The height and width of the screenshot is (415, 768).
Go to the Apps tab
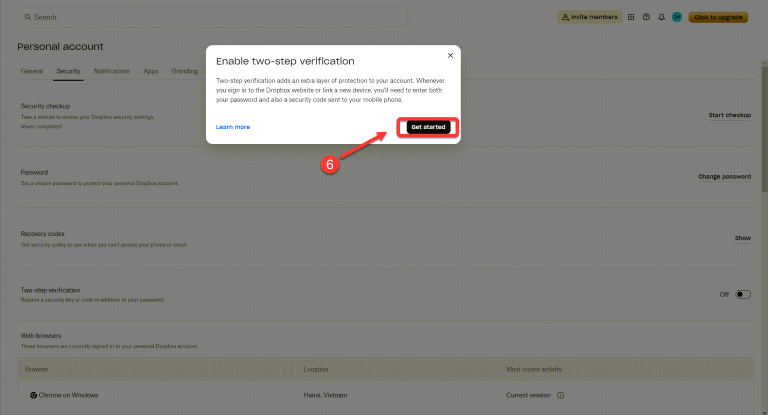click(x=151, y=71)
